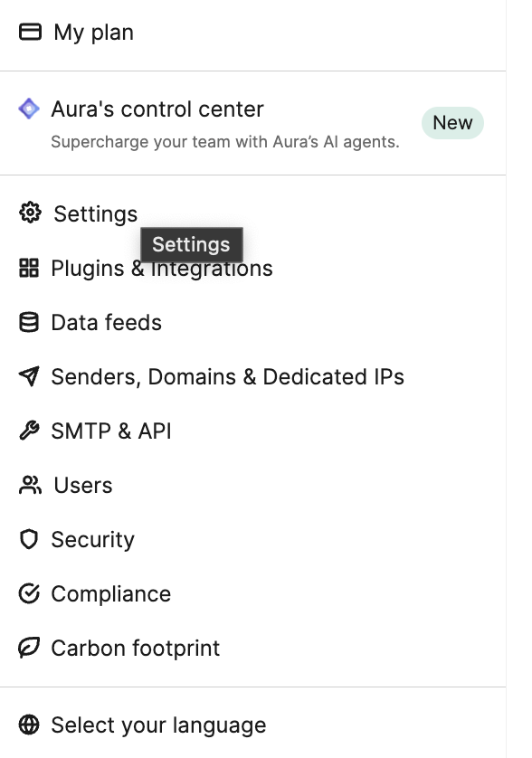Viewport: 532px width, 758px height.
Task: Click the Carbon footprint text link
Action: click(x=136, y=649)
